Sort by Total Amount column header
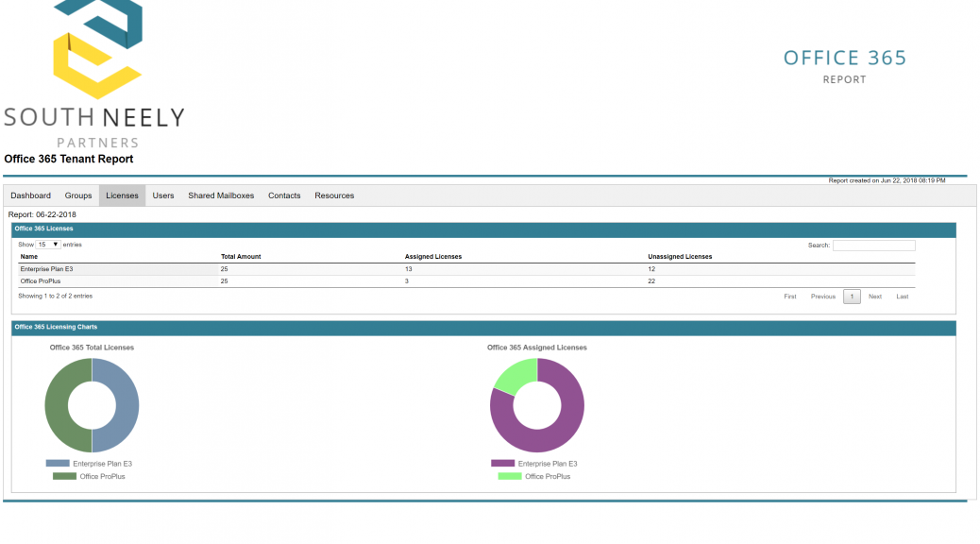Image resolution: width=980 pixels, height=544 pixels. [241, 256]
